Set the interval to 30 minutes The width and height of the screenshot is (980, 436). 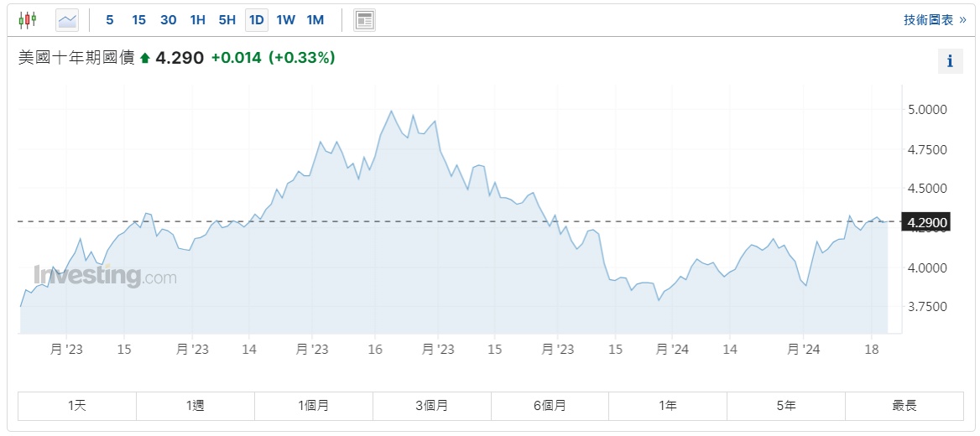(x=168, y=20)
